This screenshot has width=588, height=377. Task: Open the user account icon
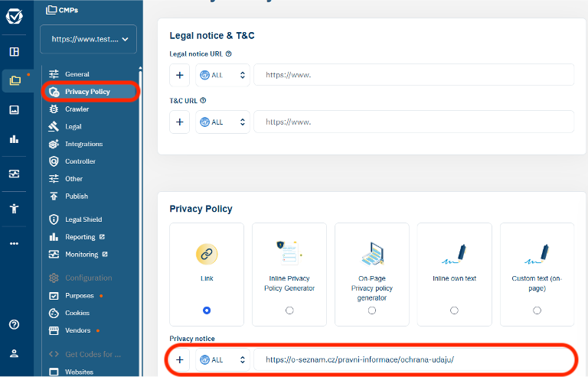coord(14,353)
